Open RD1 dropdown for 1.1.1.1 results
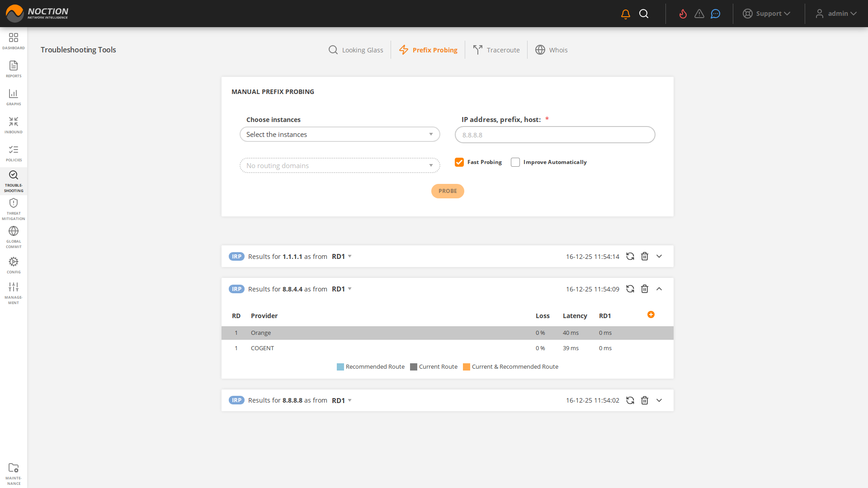This screenshot has height=488, width=868. coord(342,256)
